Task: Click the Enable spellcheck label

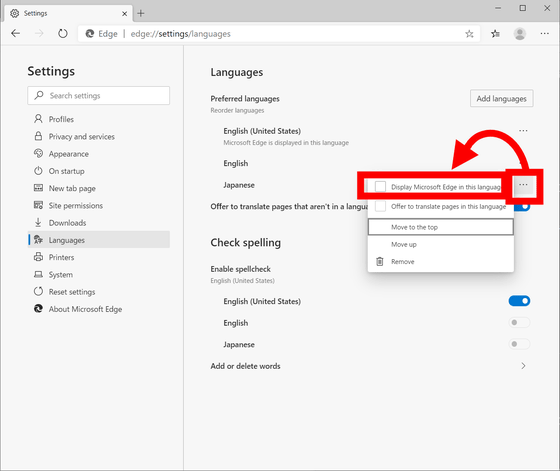Action: [x=240, y=269]
